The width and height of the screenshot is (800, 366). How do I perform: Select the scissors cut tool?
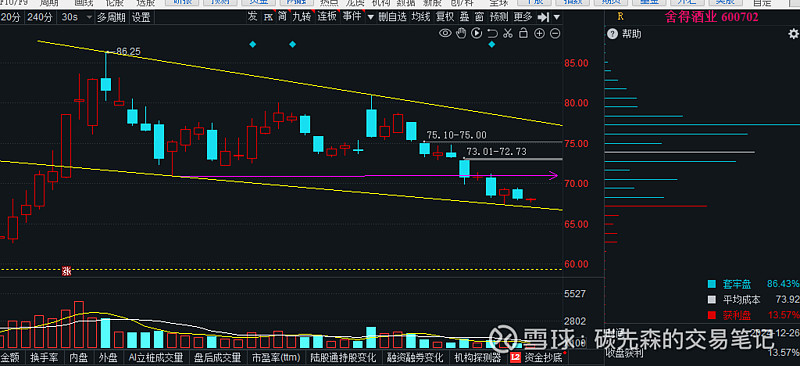[x=508, y=34]
